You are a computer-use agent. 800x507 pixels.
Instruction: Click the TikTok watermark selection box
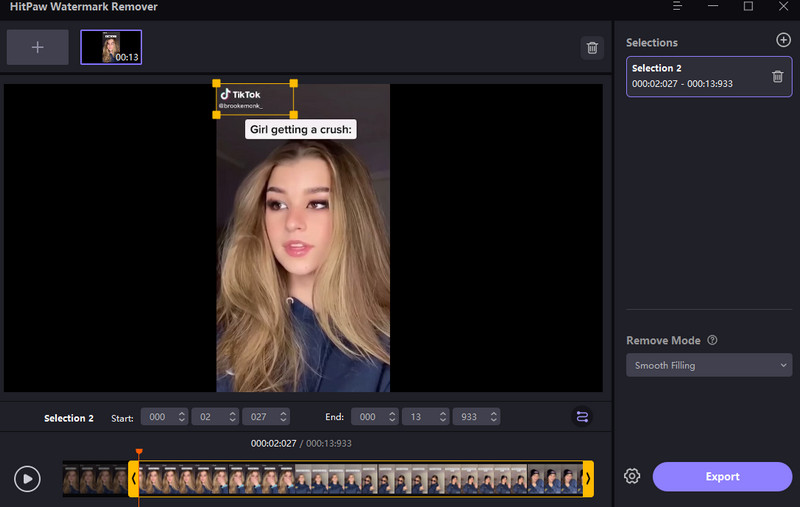[x=255, y=99]
